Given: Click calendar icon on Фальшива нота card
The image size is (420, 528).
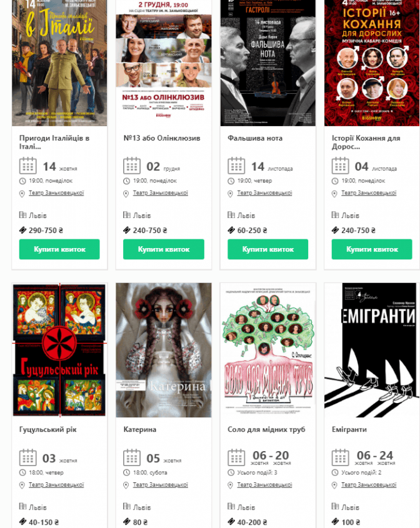Looking at the screenshot, I should click(236, 166).
